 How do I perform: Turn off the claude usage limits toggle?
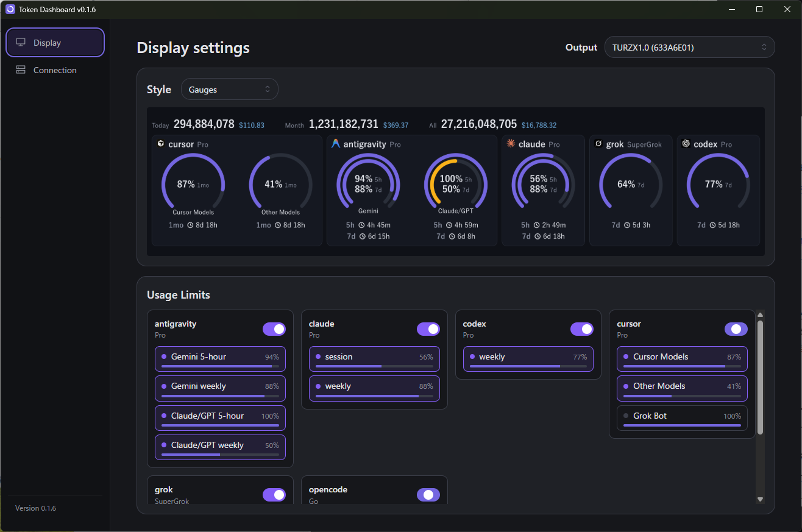(x=428, y=329)
